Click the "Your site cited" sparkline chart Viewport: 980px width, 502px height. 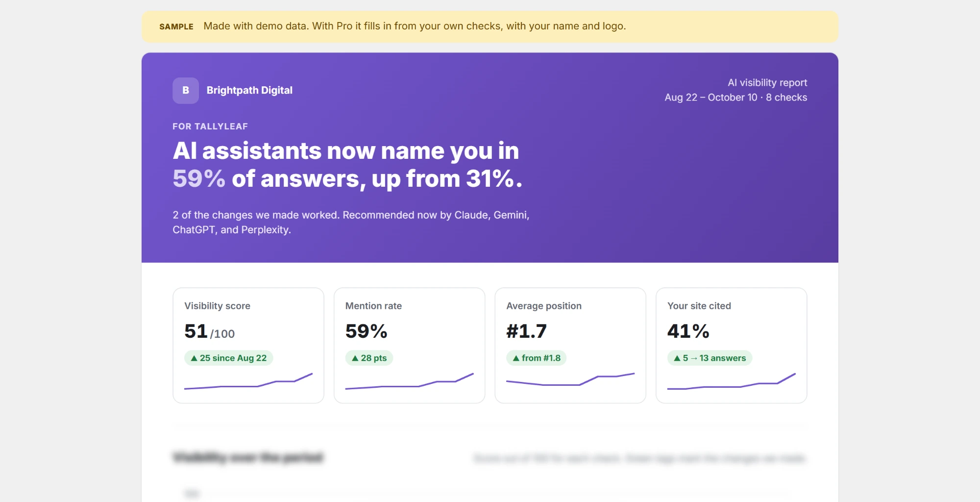coord(732,381)
